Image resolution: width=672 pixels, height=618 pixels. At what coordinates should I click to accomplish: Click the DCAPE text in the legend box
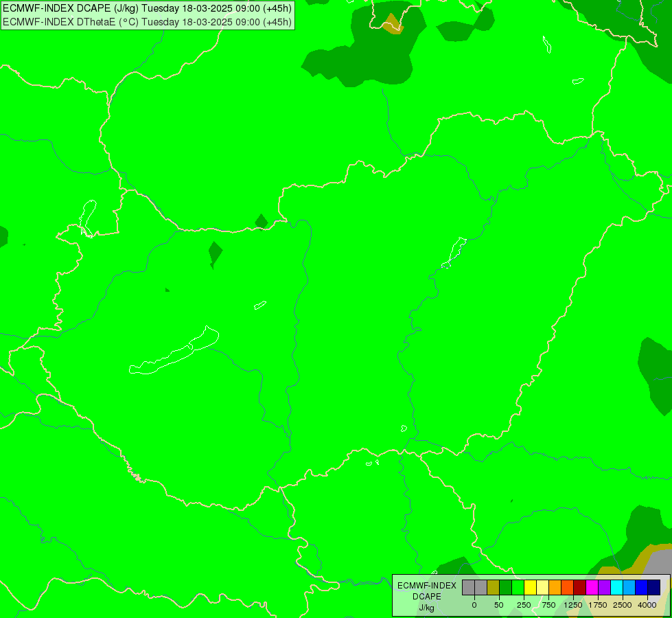pyautogui.click(x=427, y=597)
